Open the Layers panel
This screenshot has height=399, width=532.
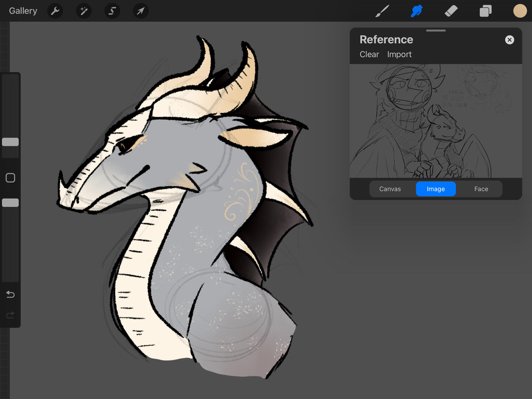click(x=485, y=11)
